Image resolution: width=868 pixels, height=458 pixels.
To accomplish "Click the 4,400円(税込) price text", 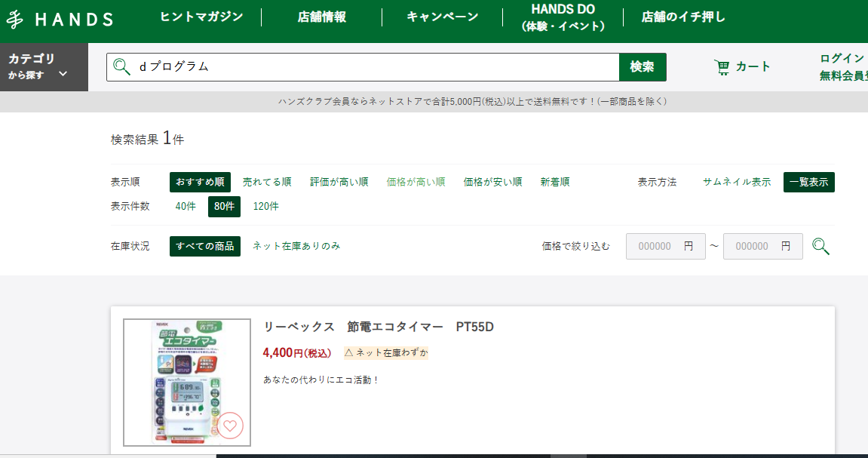I will pos(297,353).
